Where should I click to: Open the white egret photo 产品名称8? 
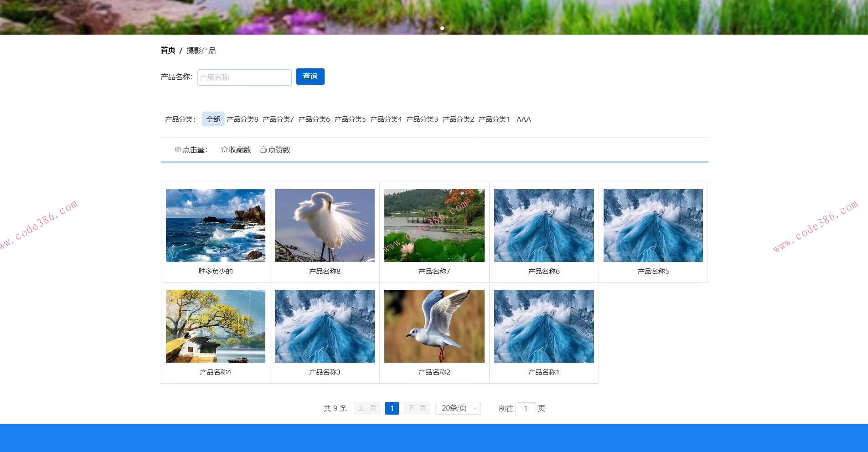325,226
